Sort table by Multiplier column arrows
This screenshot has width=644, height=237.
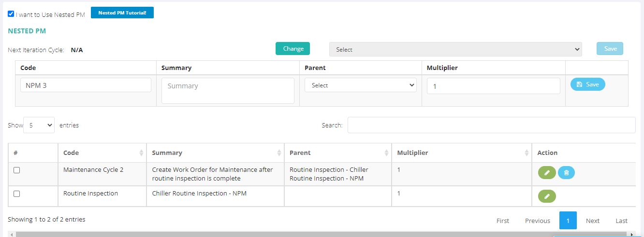tap(527, 153)
